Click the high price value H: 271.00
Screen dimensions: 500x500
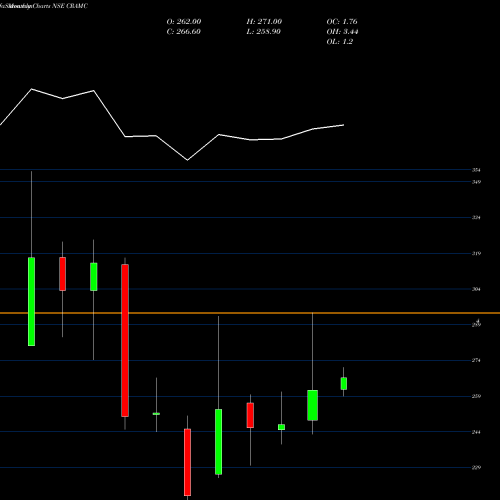coord(264,22)
